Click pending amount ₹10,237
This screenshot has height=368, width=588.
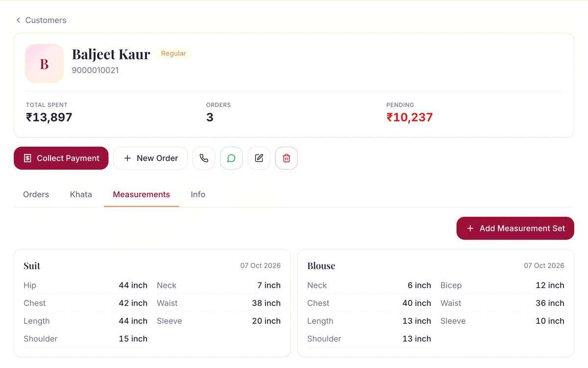coord(410,117)
